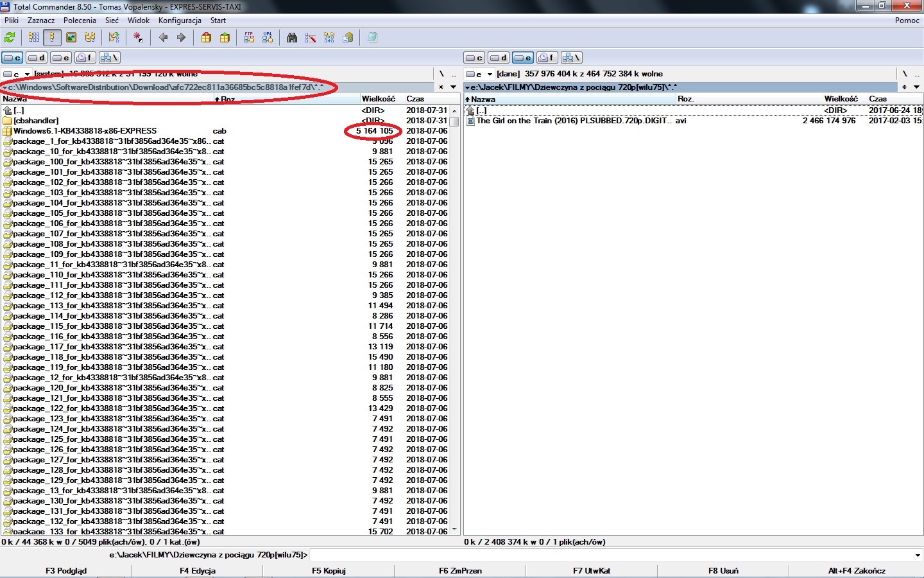Click the F7 UtwKat button

coord(592,570)
